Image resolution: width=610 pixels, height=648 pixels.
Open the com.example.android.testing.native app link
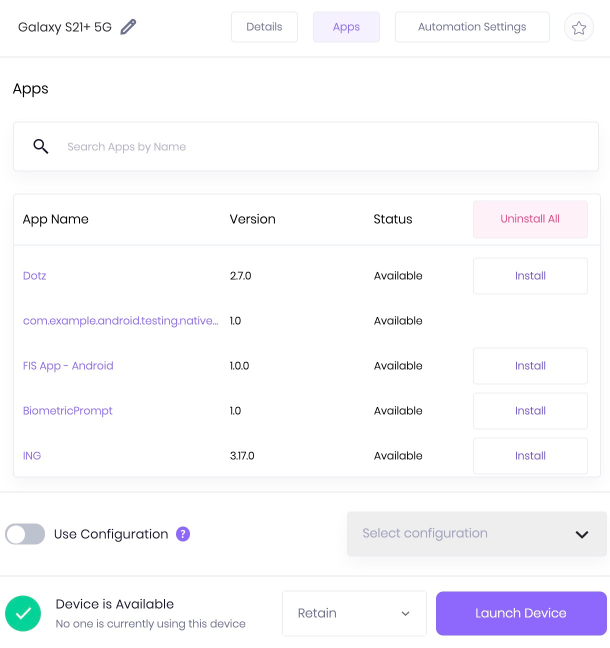click(121, 321)
